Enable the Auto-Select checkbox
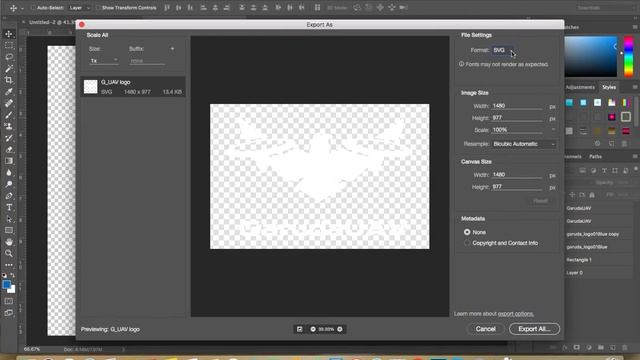Image resolution: width=640 pixels, height=360 pixels. 34,8
